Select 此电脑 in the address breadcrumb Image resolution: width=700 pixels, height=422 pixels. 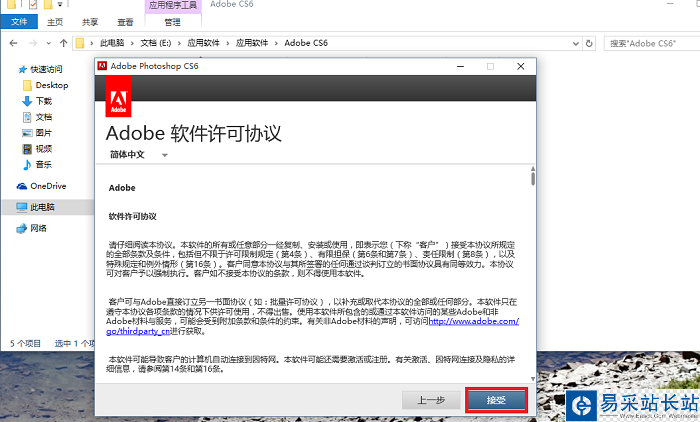tap(112, 43)
